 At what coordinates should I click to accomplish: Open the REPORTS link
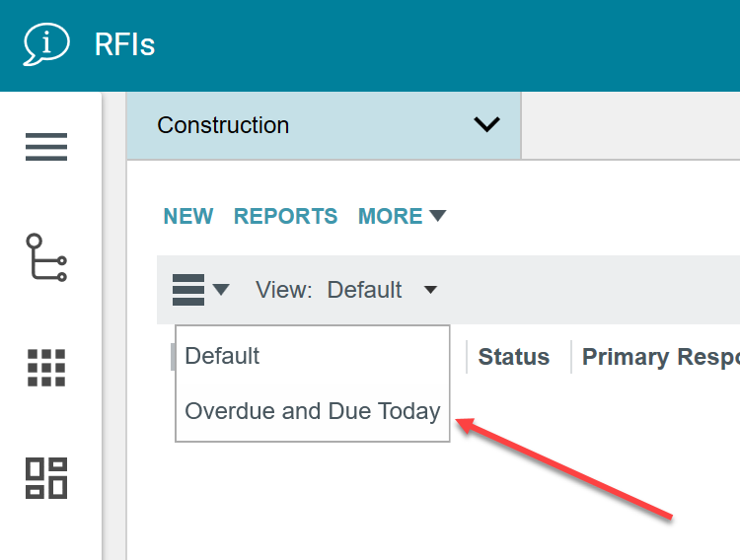[285, 216]
